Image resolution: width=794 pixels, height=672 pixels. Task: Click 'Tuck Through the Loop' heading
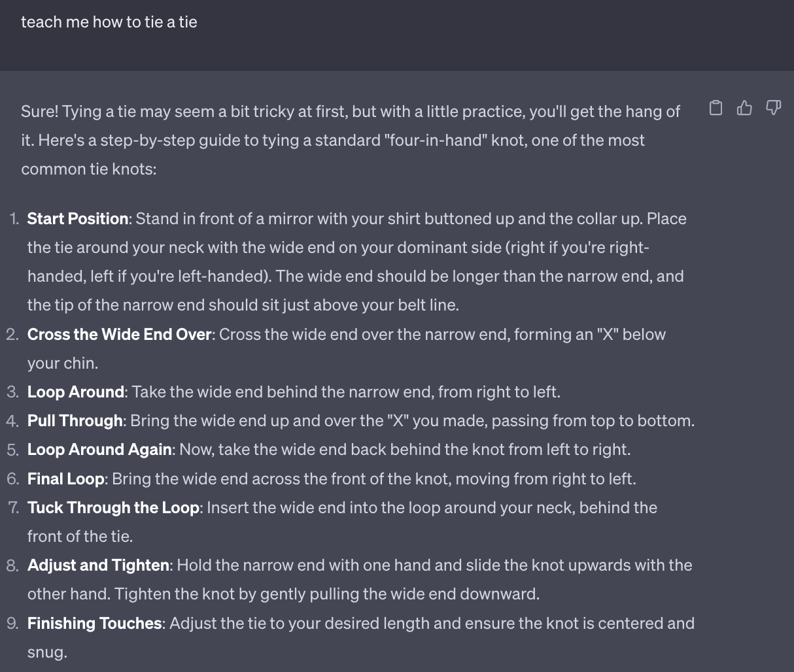(113, 508)
